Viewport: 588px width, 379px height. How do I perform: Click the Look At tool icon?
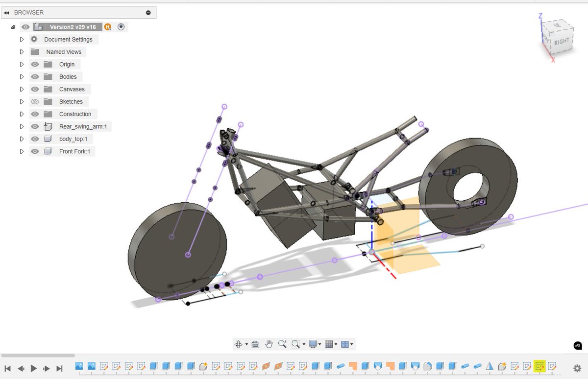point(255,344)
